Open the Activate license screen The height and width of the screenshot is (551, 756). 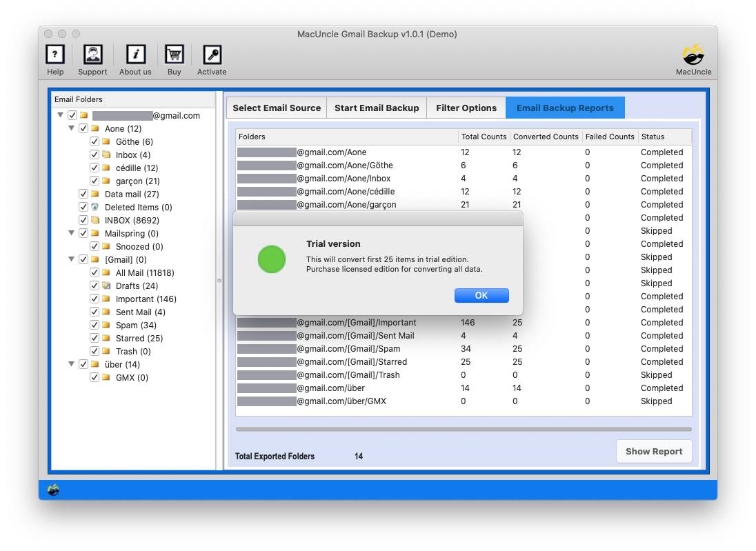(211, 59)
